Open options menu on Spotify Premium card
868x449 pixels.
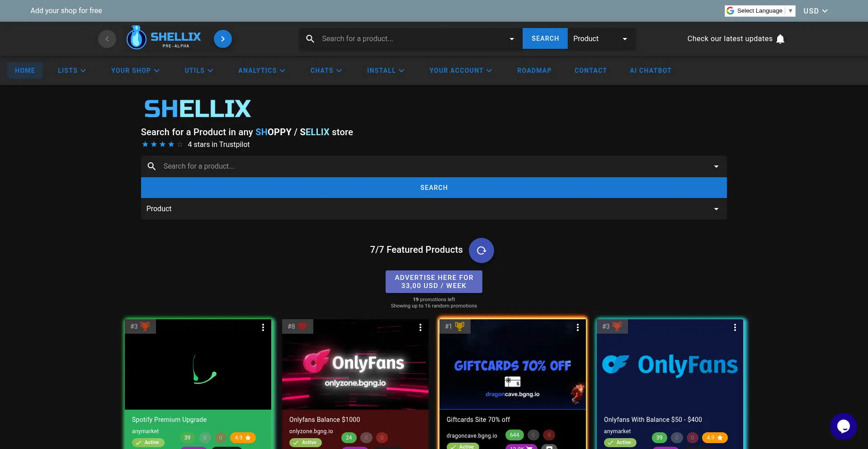[x=263, y=327]
